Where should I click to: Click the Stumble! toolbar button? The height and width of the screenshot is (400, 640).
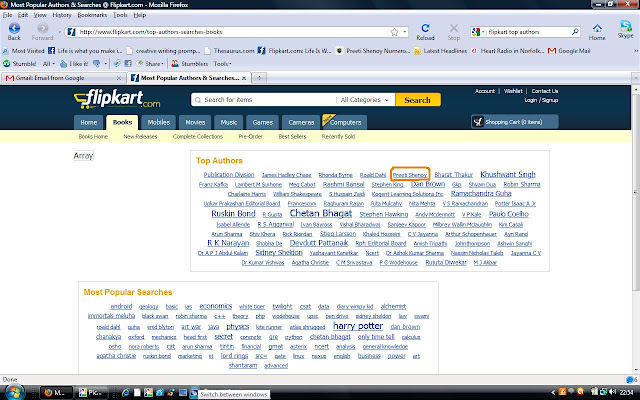pos(20,64)
